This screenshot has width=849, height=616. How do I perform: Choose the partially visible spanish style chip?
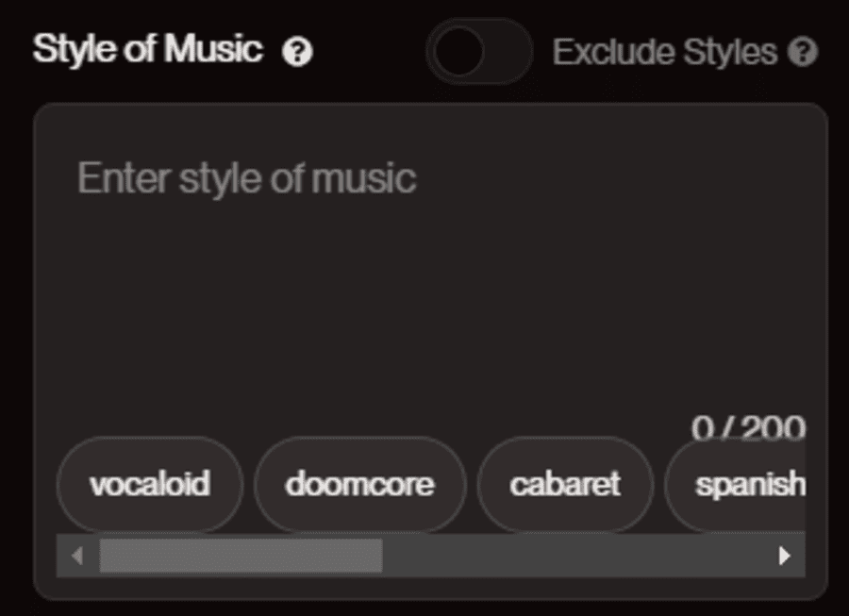point(735,484)
